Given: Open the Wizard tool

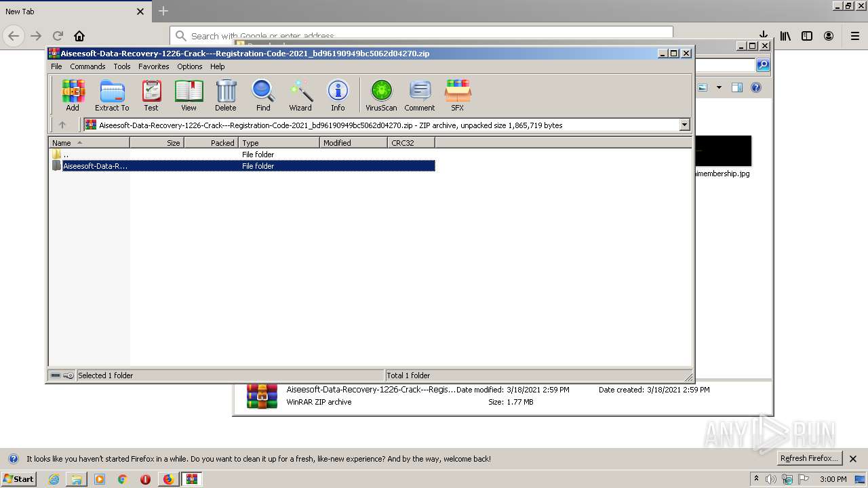Looking at the screenshot, I should point(300,96).
